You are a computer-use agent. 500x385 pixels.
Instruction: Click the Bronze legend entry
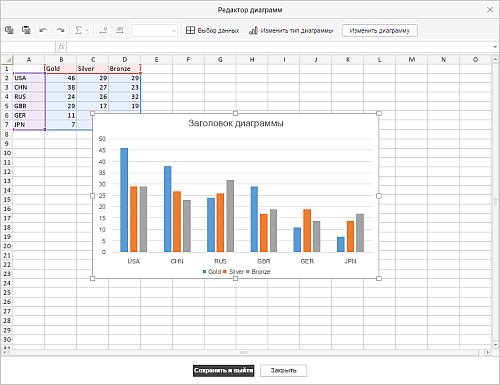click(258, 272)
